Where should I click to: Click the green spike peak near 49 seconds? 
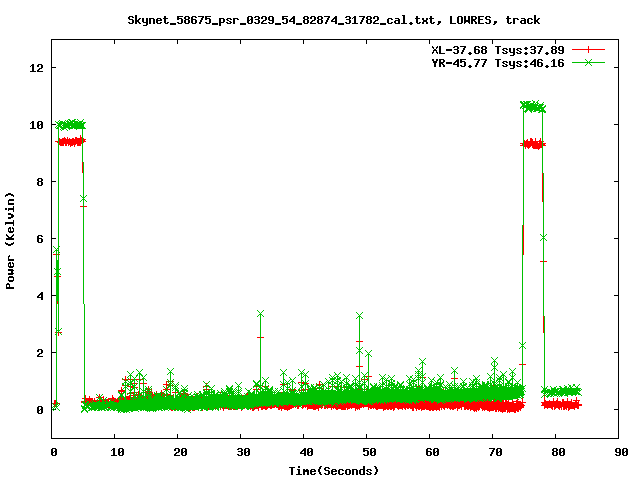tap(359, 316)
